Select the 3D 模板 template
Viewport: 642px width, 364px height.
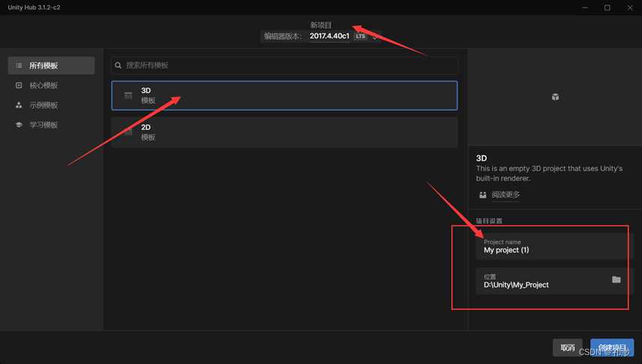[x=284, y=95]
